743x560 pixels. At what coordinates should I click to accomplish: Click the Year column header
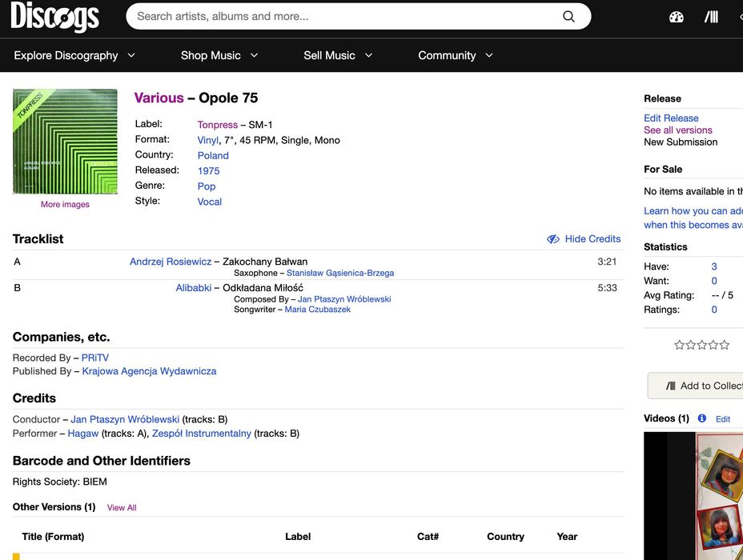[567, 537]
